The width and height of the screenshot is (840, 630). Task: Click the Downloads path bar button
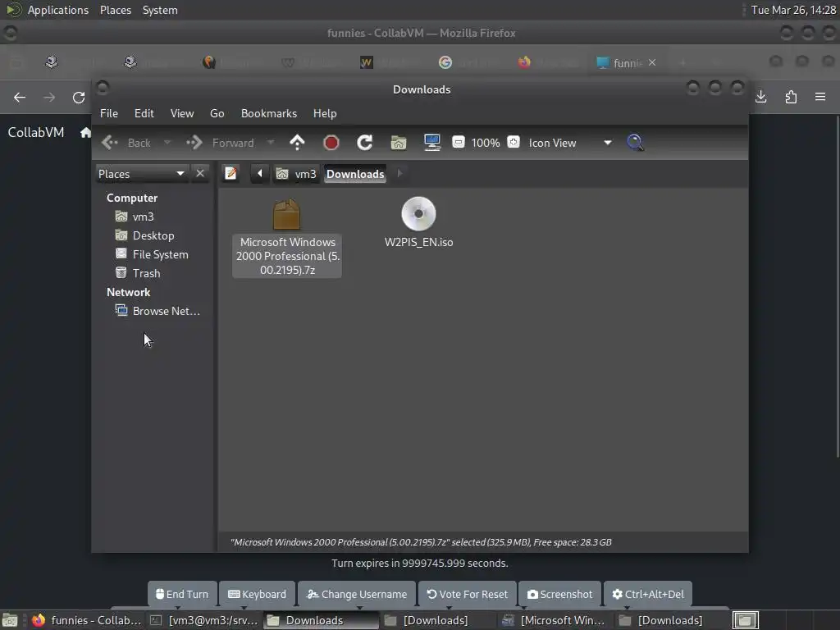pos(355,174)
